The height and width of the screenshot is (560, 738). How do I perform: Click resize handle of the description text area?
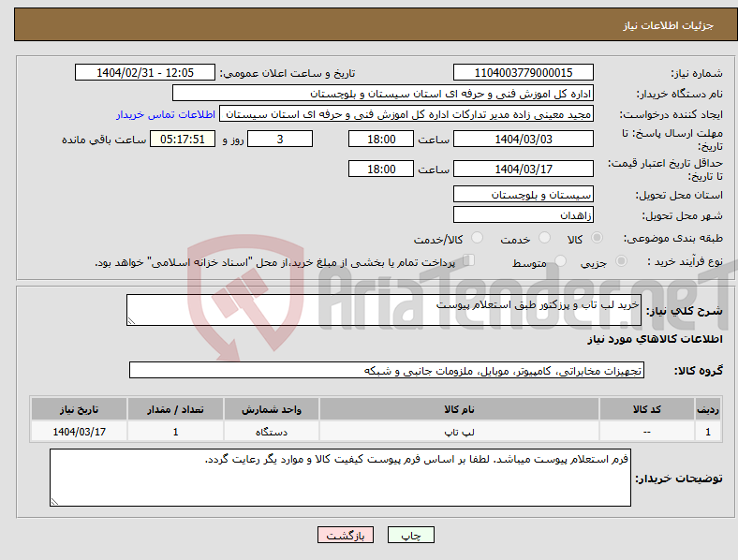[131, 321]
